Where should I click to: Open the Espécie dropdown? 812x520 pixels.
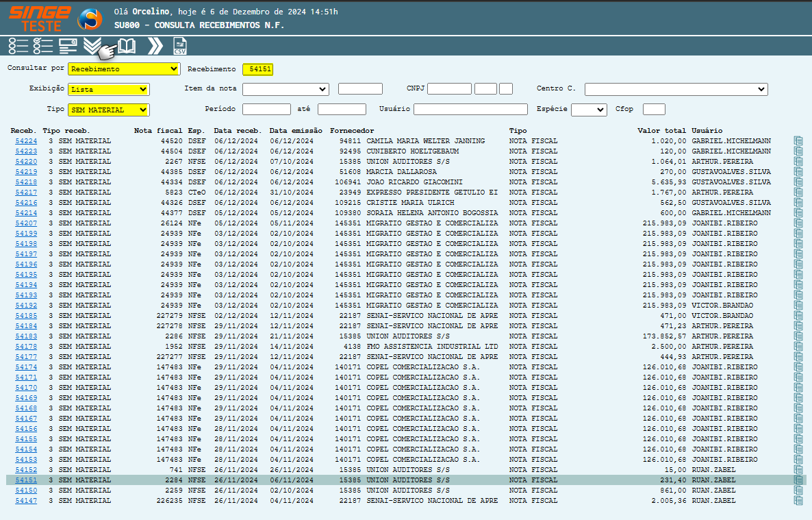click(589, 110)
